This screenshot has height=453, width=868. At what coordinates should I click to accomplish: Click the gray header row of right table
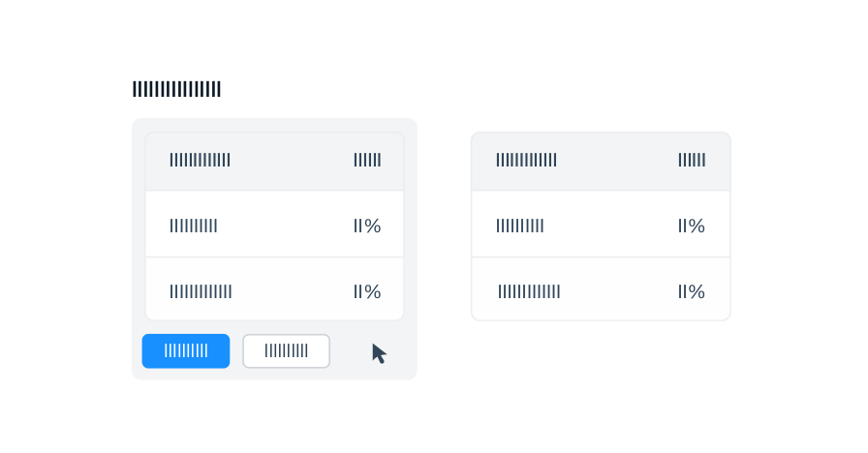click(601, 162)
